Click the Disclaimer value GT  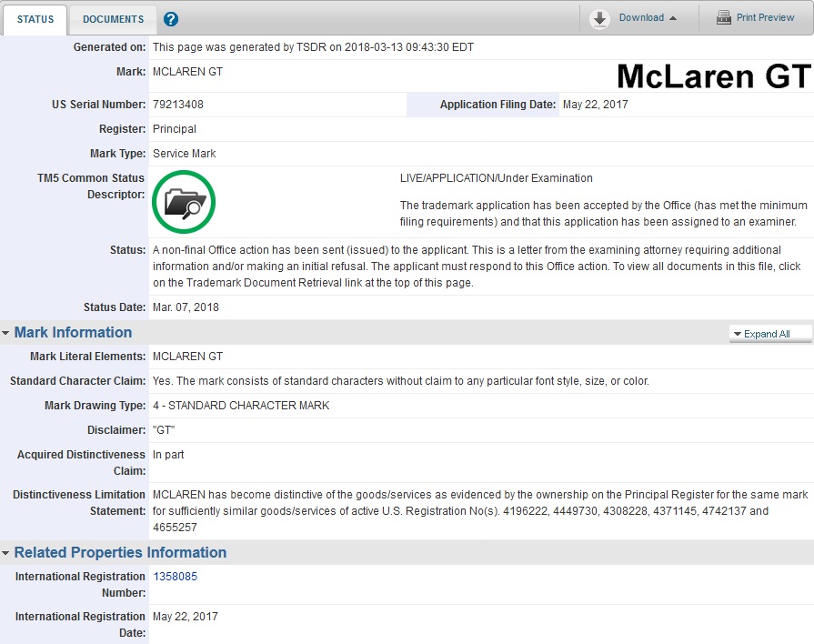point(166,429)
